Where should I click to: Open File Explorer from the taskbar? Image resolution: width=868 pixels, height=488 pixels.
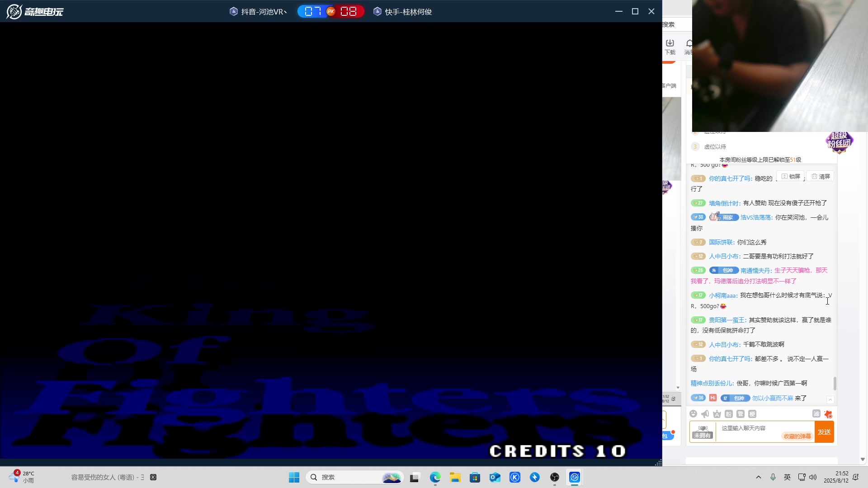[455, 477]
